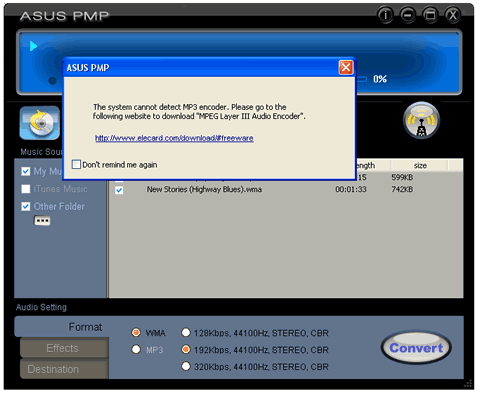Click the Convert button
The width and height of the screenshot is (480, 394).
[x=416, y=348]
